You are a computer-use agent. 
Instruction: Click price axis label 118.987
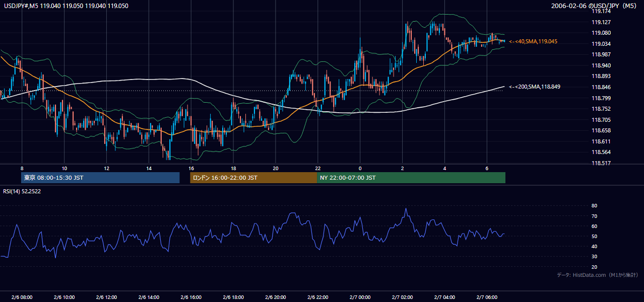tap(601, 54)
